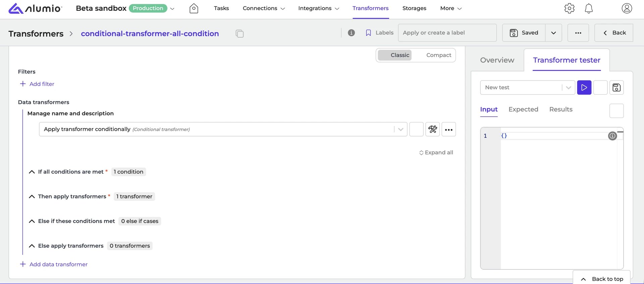Click the Labels bookmark icon
Viewport: 644px width, 284px height.
368,33
